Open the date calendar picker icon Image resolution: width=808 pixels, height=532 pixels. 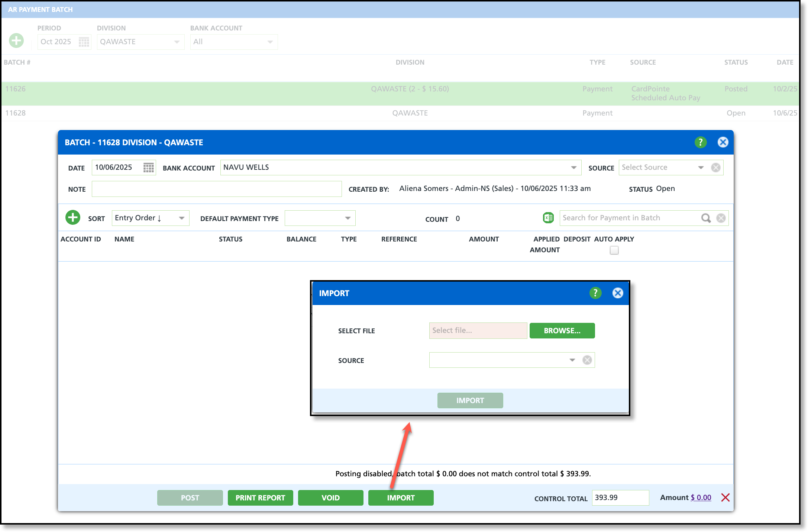(x=148, y=168)
